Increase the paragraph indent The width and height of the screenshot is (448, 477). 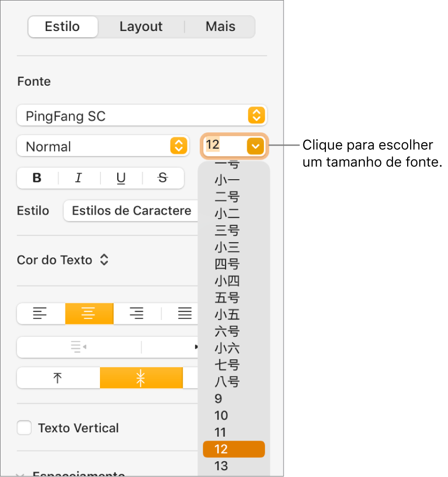[x=170, y=347]
